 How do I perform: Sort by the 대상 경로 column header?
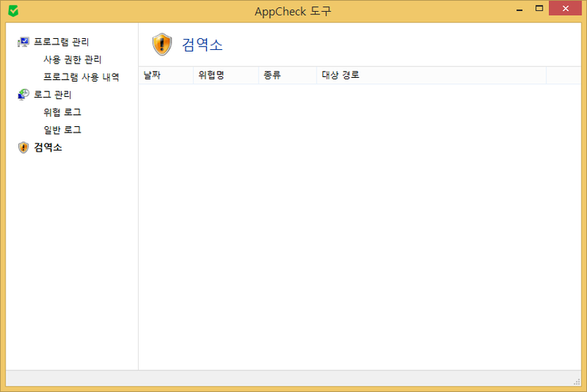[432, 75]
